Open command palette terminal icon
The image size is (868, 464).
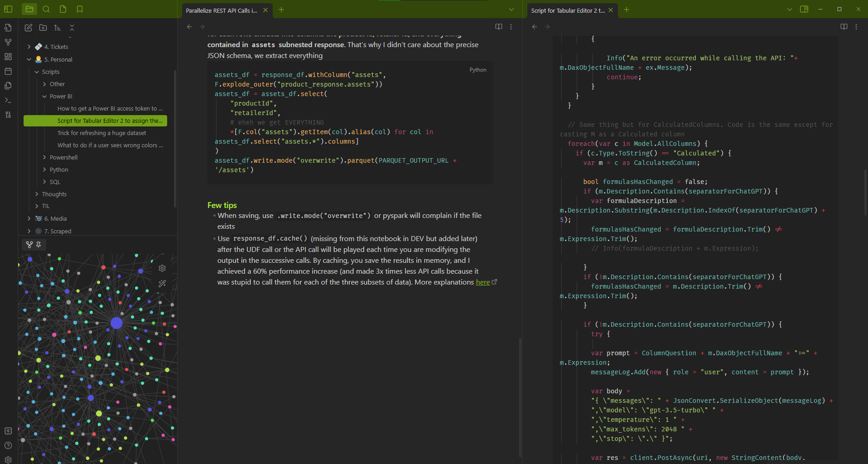tap(8, 100)
